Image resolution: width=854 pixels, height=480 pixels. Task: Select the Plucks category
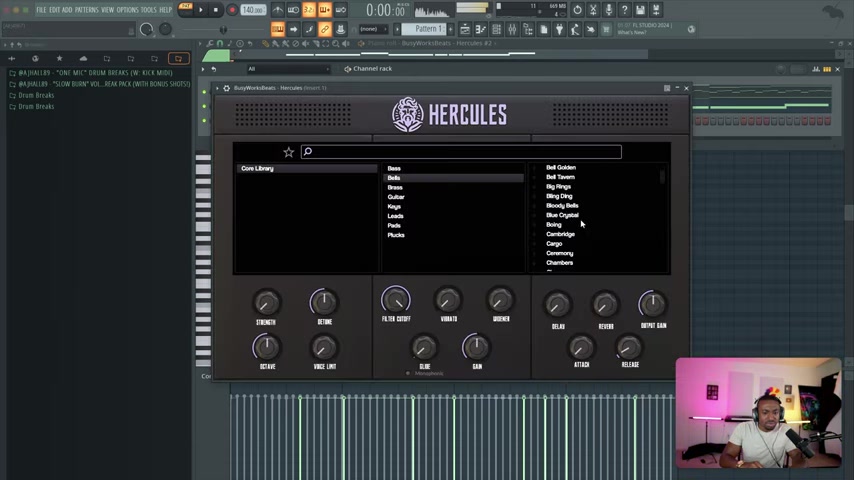[396, 235]
